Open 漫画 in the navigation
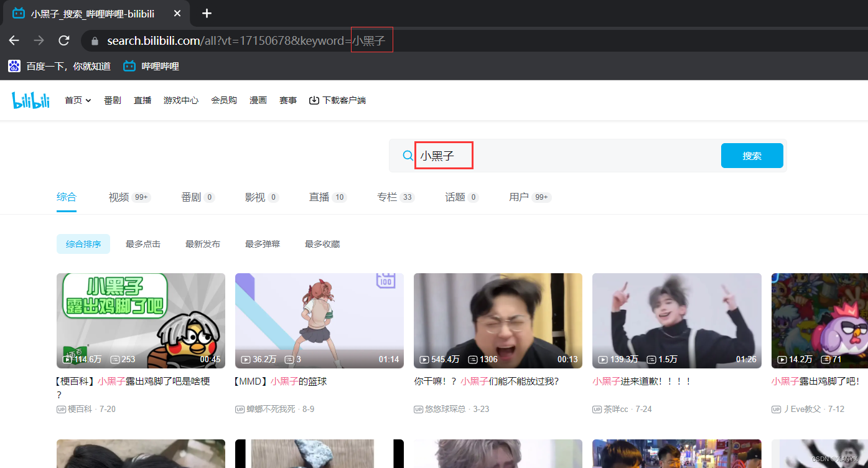The height and width of the screenshot is (468, 868). 258,100
